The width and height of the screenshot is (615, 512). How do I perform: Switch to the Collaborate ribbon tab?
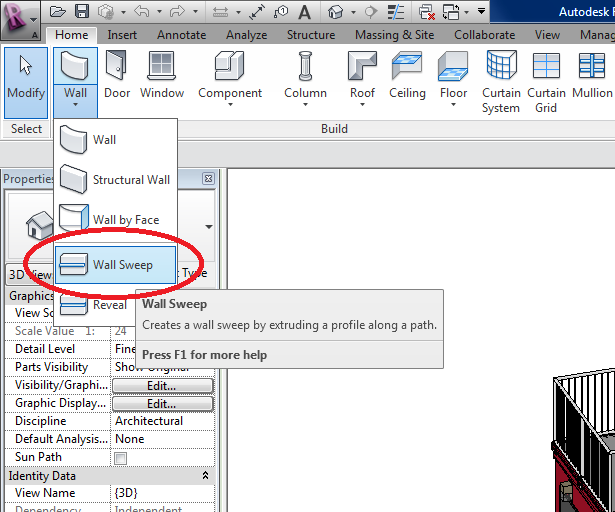(484, 35)
